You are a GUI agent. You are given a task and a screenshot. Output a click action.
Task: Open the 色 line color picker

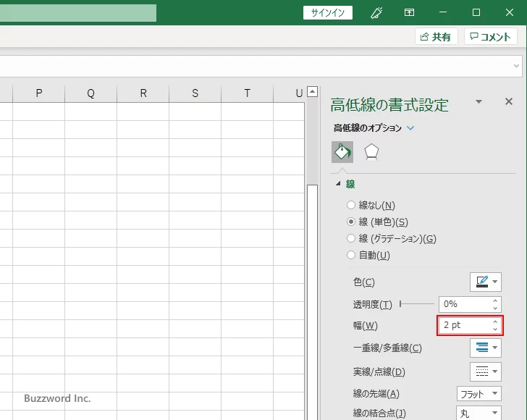tap(485, 282)
